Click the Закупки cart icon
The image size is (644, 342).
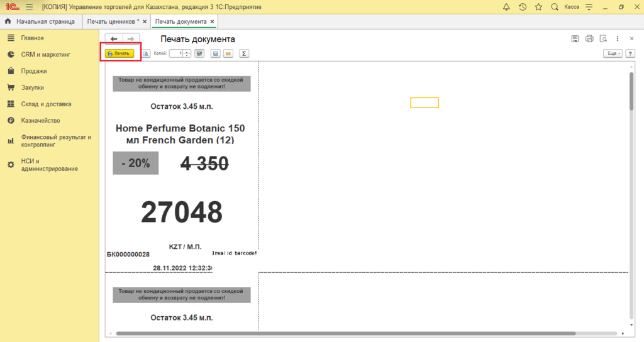click(x=11, y=87)
